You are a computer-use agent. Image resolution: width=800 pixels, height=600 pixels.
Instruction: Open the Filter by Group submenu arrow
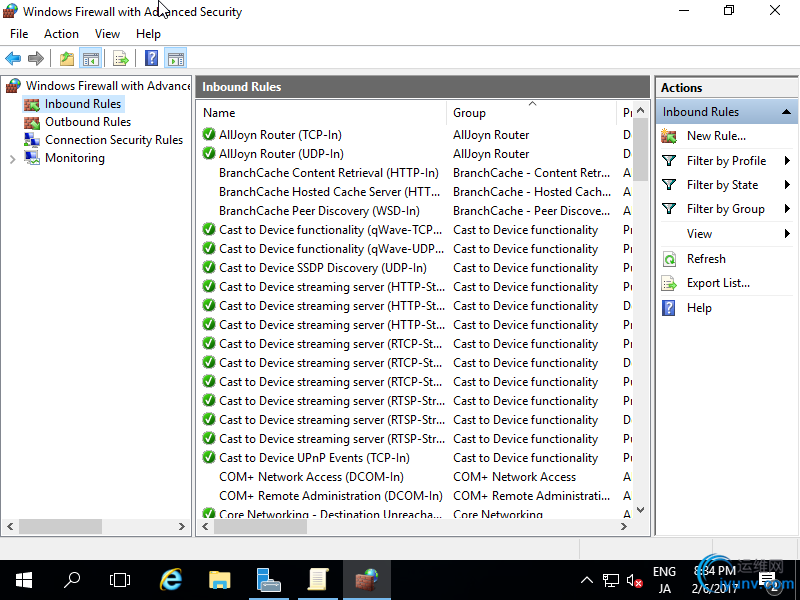coord(787,209)
